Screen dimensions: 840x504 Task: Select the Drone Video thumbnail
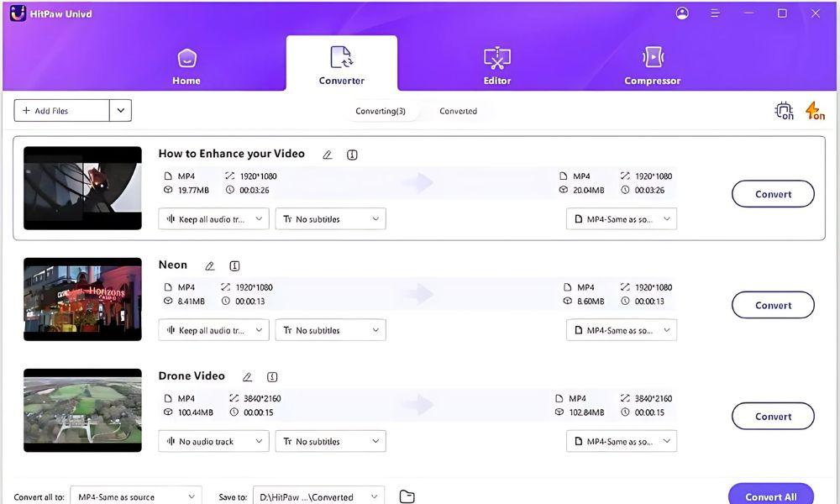pyautogui.click(x=82, y=410)
